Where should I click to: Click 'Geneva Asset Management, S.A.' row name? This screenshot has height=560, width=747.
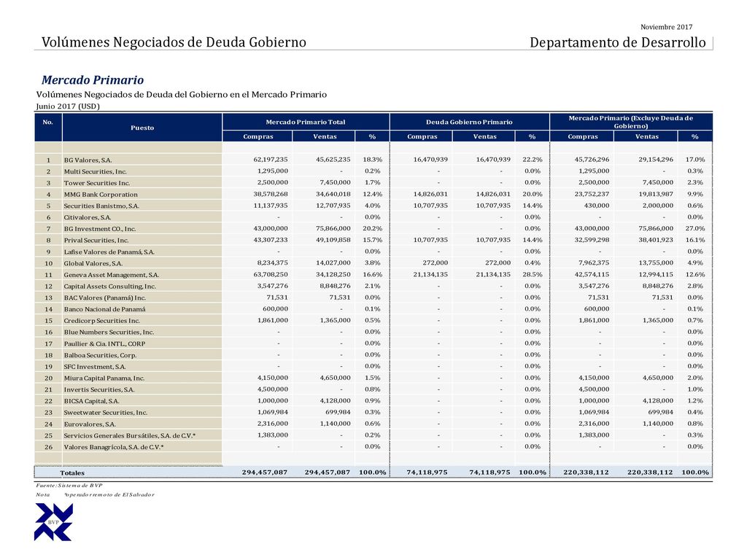(x=112, y=275)
